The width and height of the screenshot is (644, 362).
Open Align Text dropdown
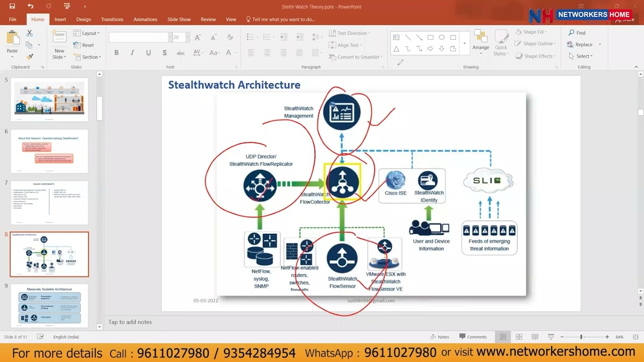pos(346,45)
